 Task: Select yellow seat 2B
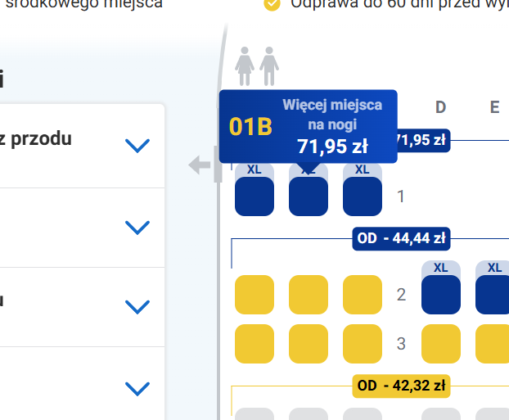click(309, 295)
